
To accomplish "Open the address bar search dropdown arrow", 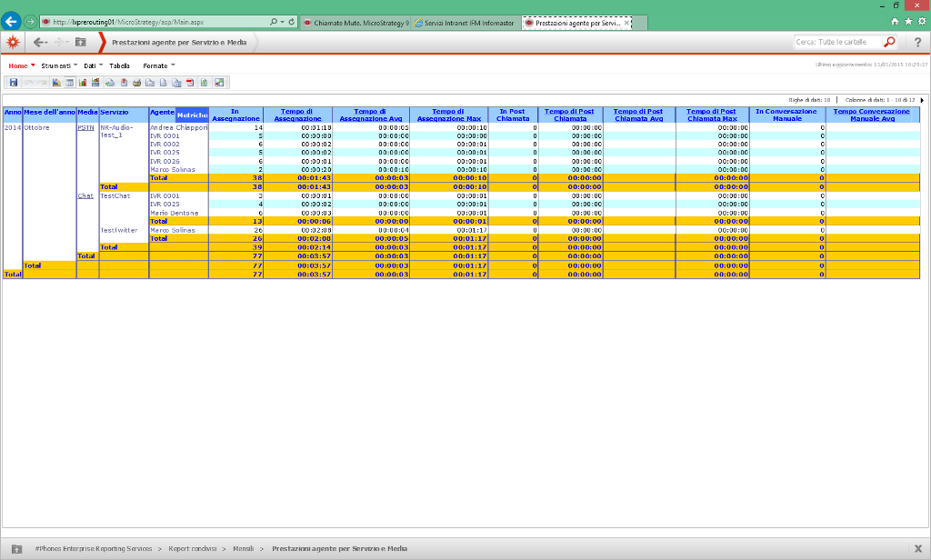I will point(282,22).
